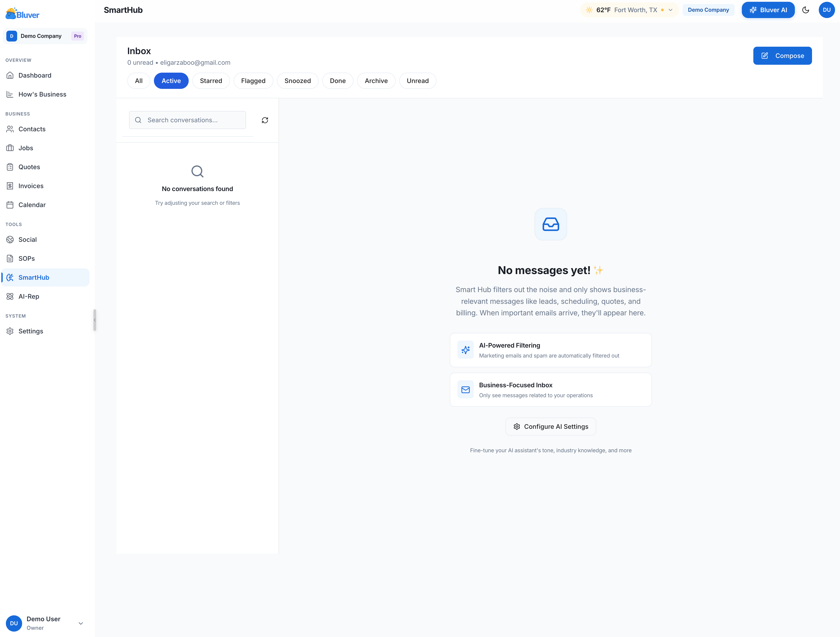840x637 pixels.
Task: Click the inbox tray icon
Action: [x=551, y=224]
